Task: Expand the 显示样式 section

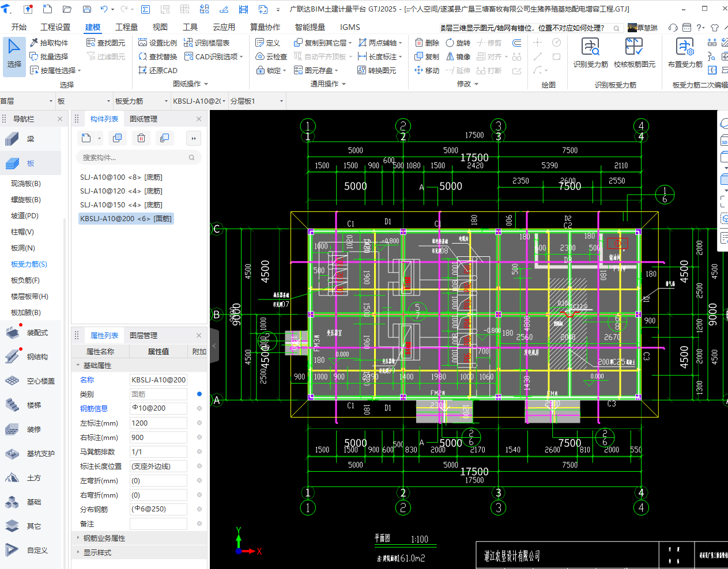Action: click(x=78, y=552)
